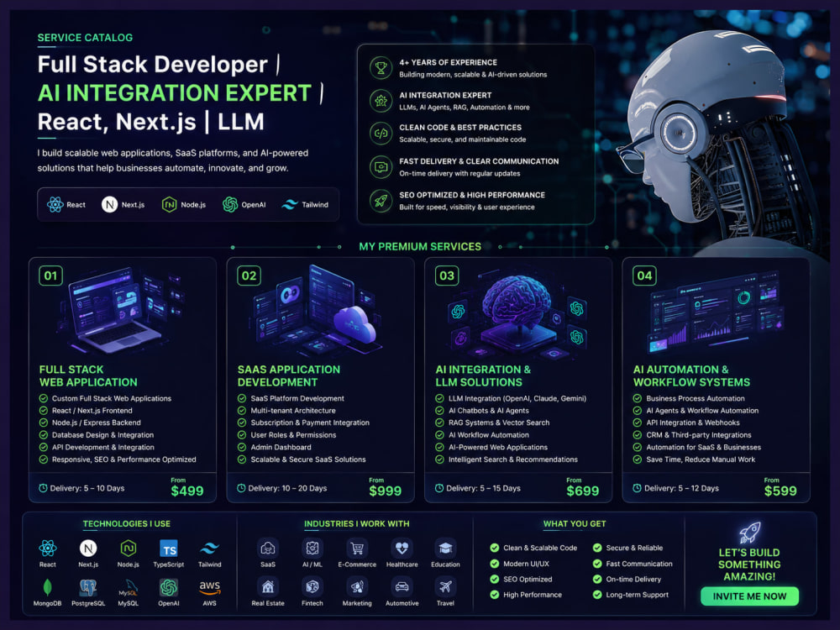This screenshot has height=630, width=840.
Task: Click the brain illustration on AI Integration card
Action: click(517, 300)
